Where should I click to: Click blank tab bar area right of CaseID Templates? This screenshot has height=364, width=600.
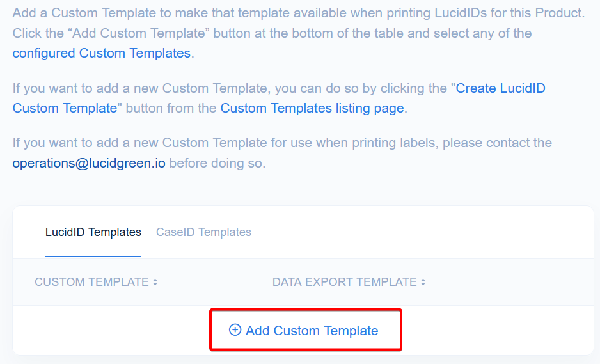(416, 232)
